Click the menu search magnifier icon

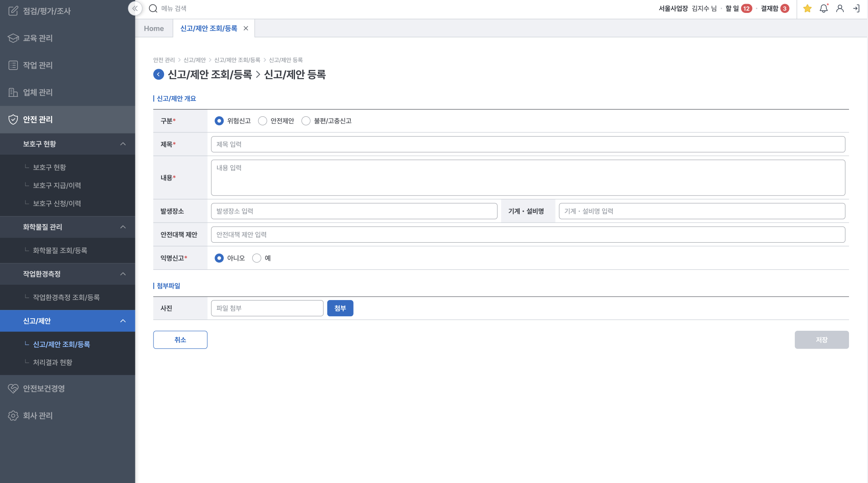(x=153, y=8)
